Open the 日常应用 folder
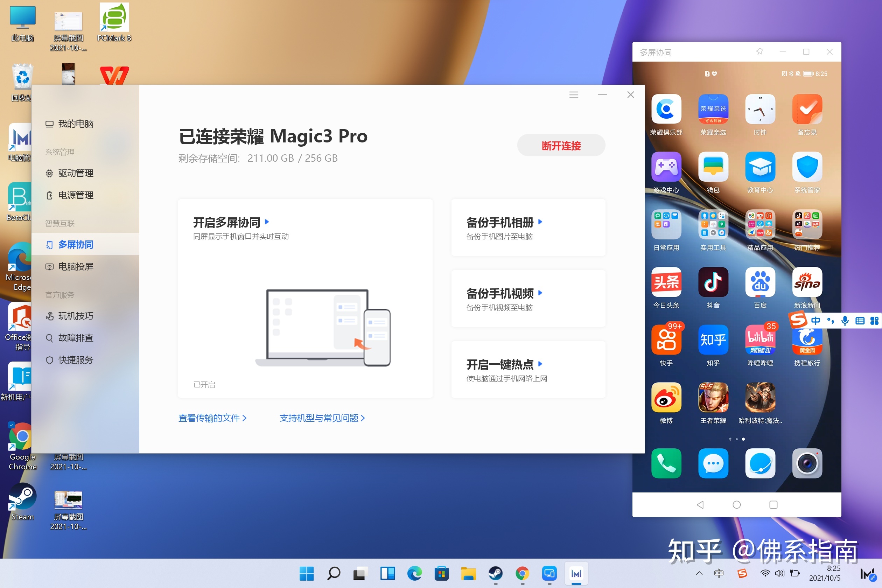 [x=666, y=224]
